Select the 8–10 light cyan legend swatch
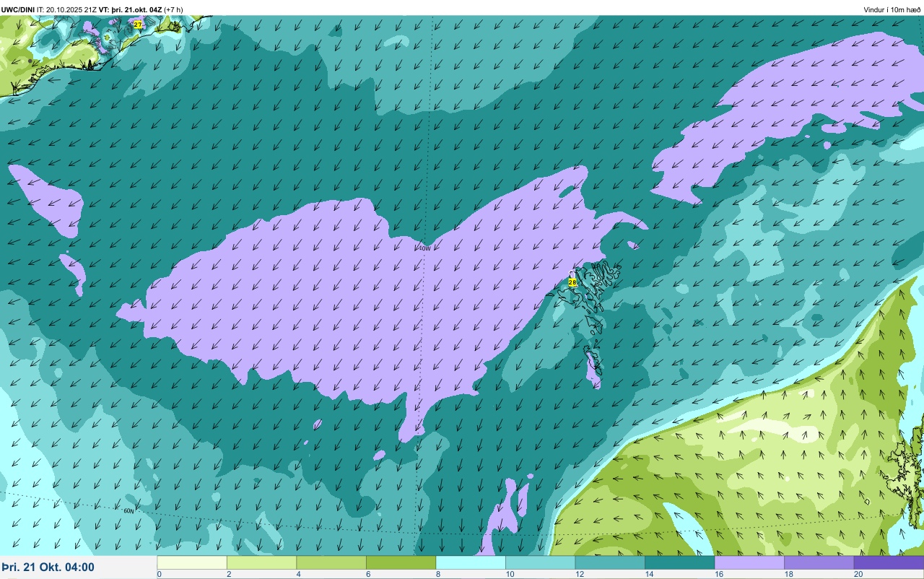The height and width of the screenshot is (579, 924). pyautogui.click(x=471, y=562)
